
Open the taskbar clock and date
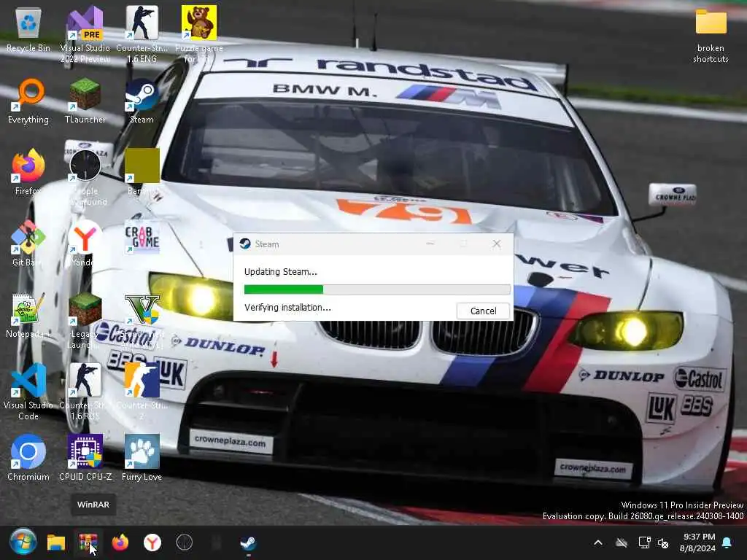pos(698,542)
